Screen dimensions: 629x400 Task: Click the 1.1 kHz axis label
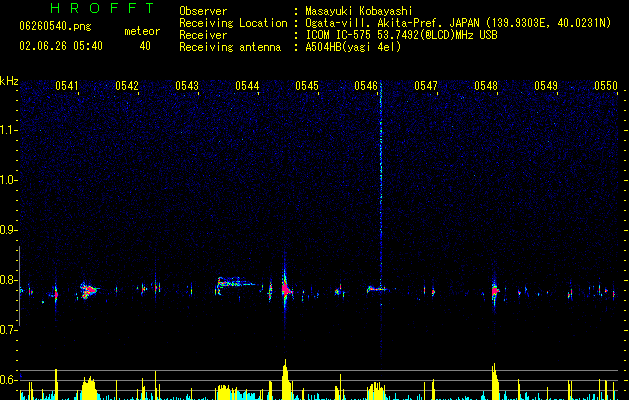click(9, 130)
